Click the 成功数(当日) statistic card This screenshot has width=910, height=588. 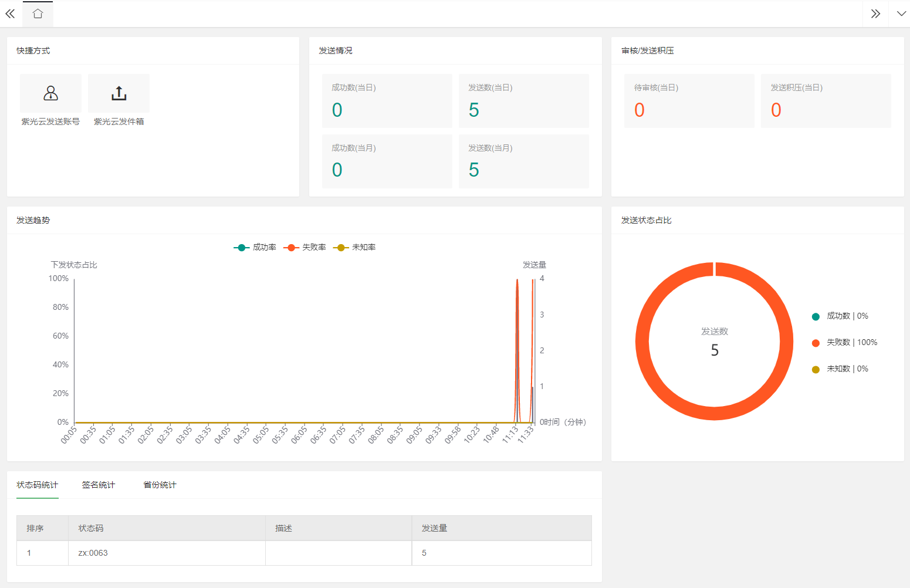pyautogui.click(x=387, y=101)
